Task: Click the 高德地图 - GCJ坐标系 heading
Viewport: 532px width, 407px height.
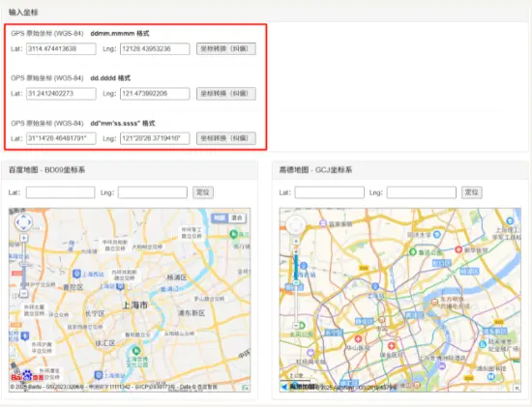Action: (x=315, y=170)
